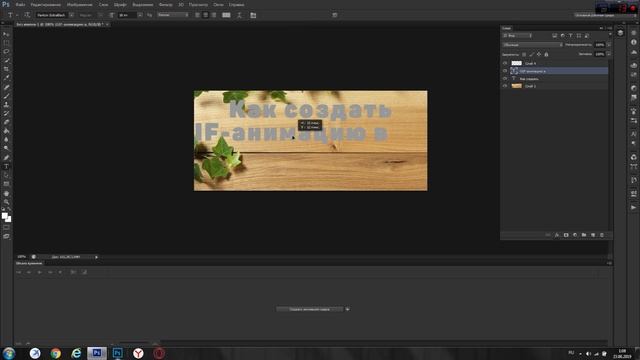The image size is (640, 360).
Task: Select the Crop tool
Action: coord(6,69)
